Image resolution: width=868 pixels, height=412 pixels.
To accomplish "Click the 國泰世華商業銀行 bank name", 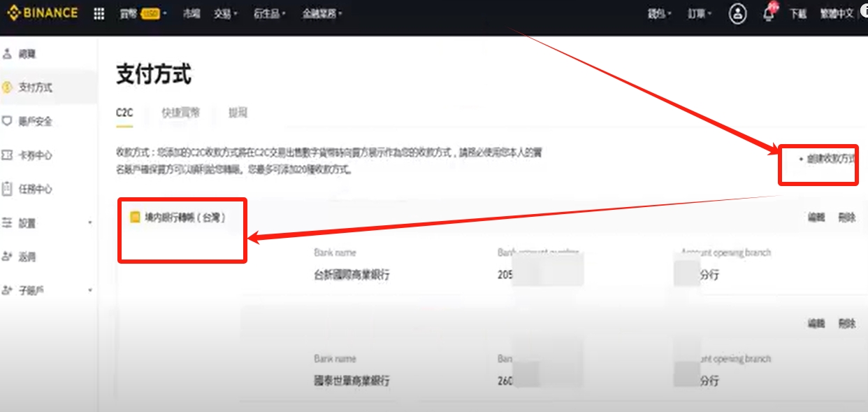I will click(352, 381).
